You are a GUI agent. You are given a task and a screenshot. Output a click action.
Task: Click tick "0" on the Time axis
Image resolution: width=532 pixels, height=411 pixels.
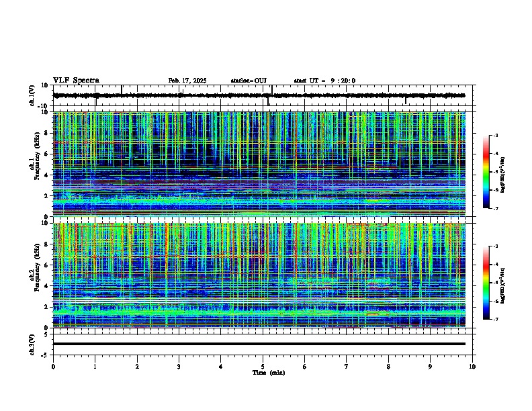click(53, 367)
